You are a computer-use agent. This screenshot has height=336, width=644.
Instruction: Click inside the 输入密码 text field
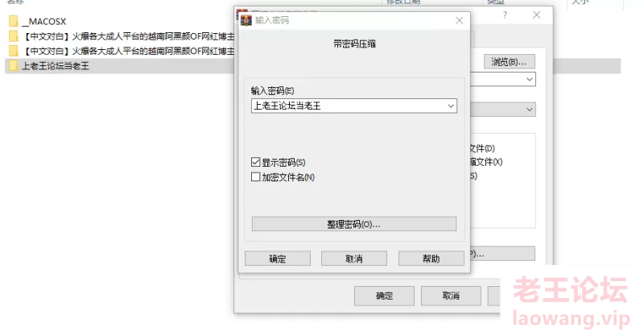click(349, 106)
